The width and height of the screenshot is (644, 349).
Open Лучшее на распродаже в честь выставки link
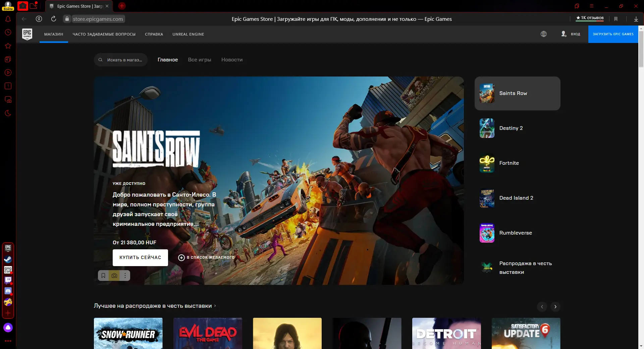click(155, 306)
